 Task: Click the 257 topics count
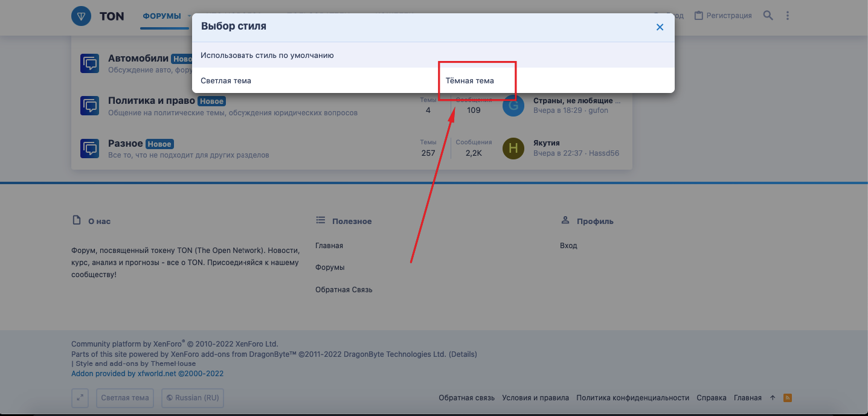428,153
